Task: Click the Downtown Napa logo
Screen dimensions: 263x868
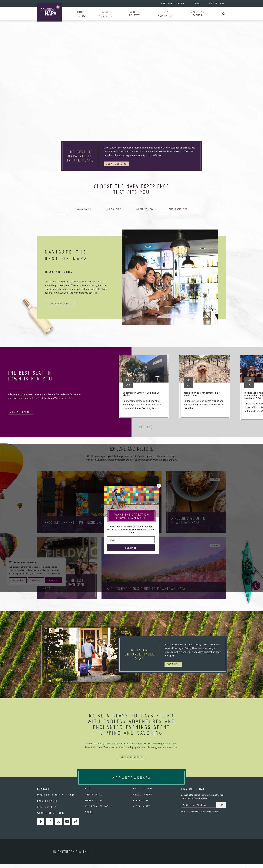Action: (49, 12)
